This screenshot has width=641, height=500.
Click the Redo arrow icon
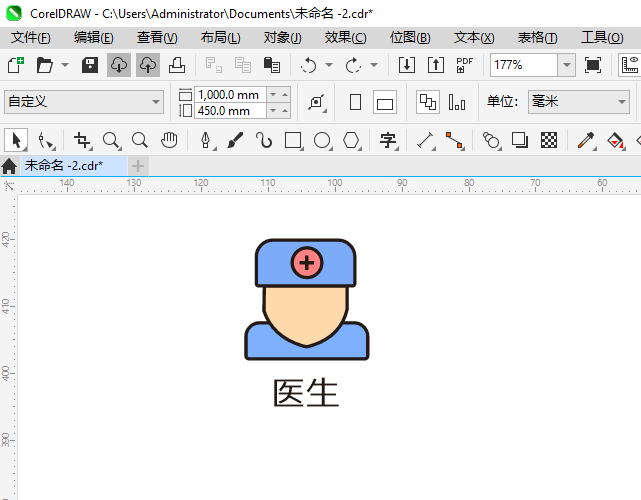(353, 65)
